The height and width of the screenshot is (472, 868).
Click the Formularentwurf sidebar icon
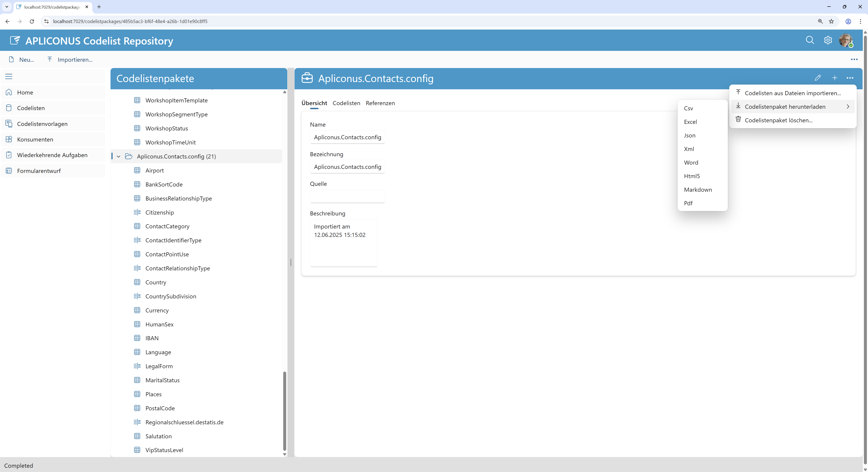coord(9,171)
